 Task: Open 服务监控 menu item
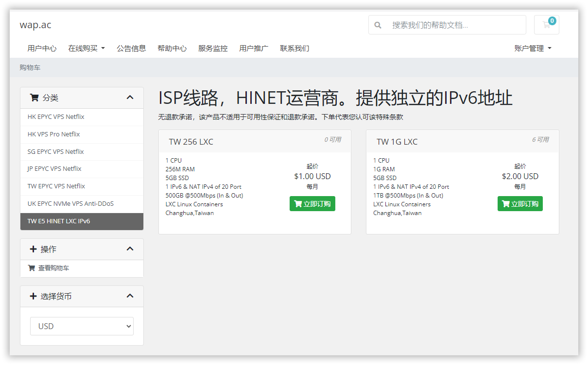point(213,49)
